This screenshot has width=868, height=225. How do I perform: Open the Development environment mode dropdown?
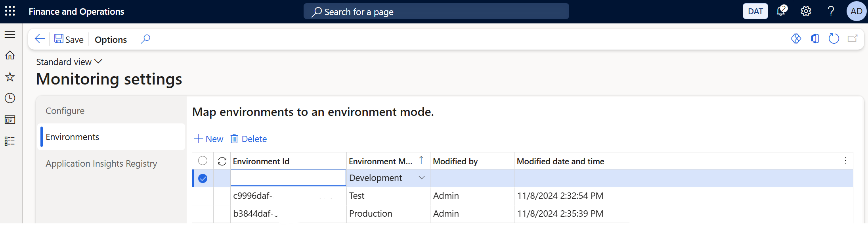pos(422,178)
